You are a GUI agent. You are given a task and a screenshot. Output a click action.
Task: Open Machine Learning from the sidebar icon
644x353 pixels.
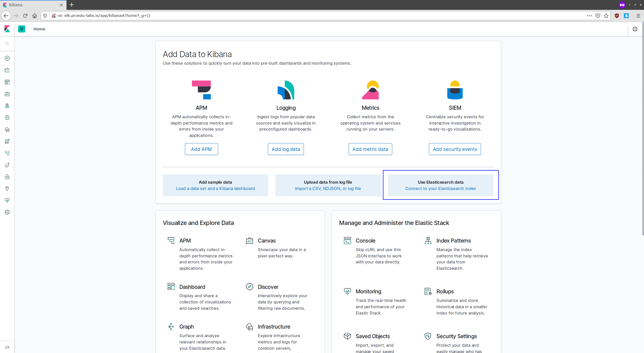(x=7, y=117)
